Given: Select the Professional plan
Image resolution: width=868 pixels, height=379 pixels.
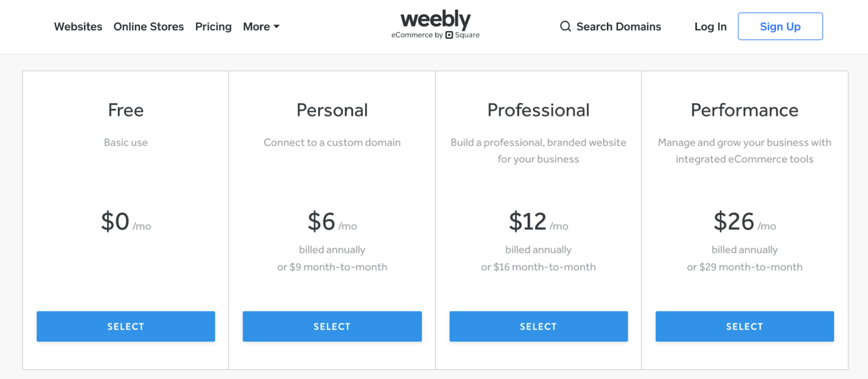Looking at the screenshot, I should pos(538,326).
